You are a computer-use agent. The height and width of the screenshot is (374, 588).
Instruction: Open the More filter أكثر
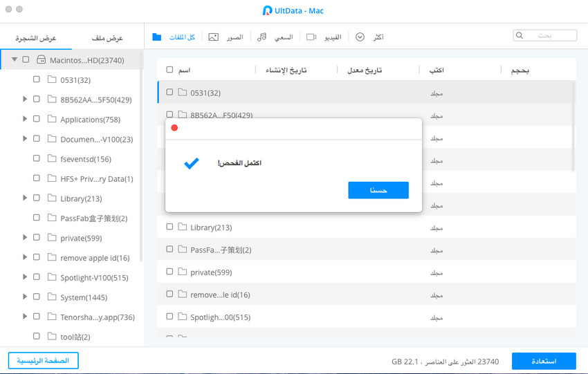tap(378, 37)
